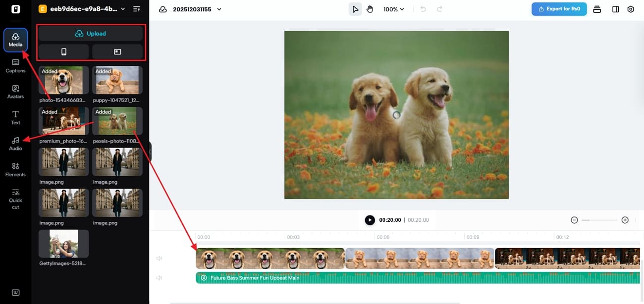Toggle the panel layout view icon
The image size is (644, 304).
(x=615, y=9)
